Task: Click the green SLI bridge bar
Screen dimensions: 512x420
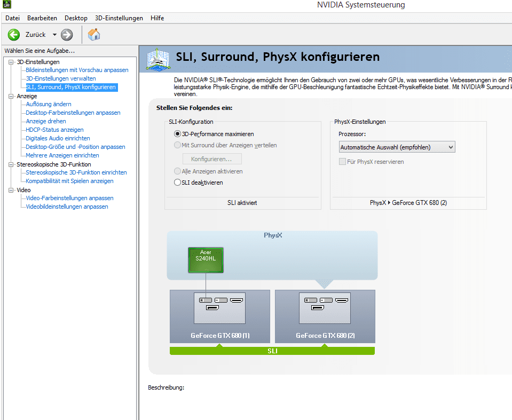Action: click(x=272, y=351)
